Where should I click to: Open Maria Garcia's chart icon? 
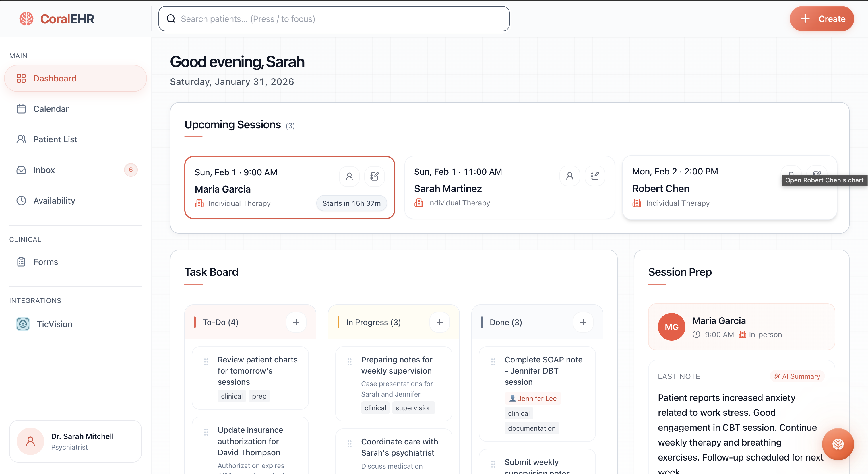click(349, 176)
